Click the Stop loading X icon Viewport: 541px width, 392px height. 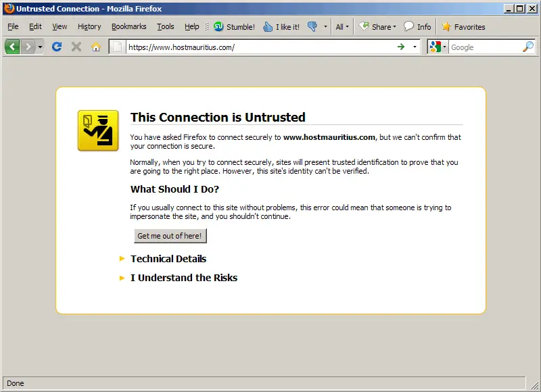click(x=76, y=47)
